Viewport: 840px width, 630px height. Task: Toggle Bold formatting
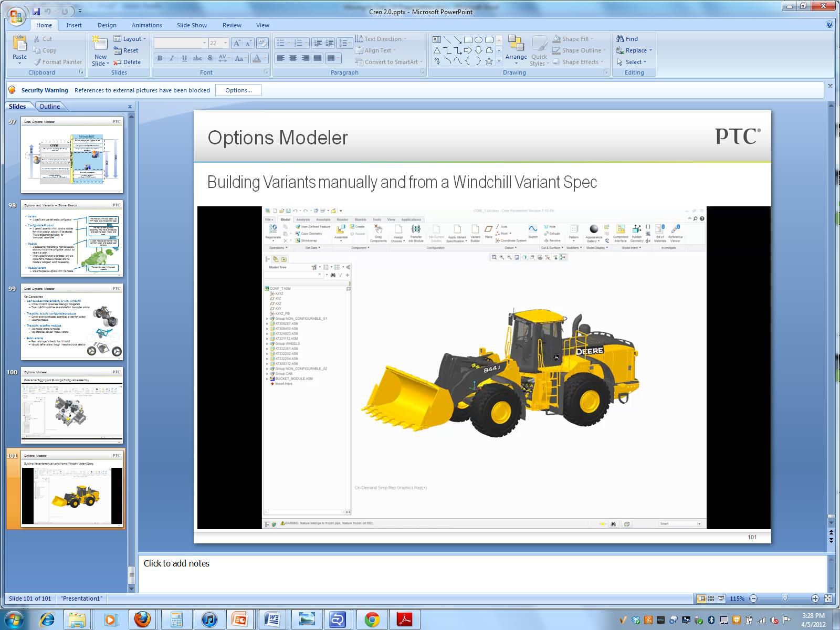pos(160,58)
